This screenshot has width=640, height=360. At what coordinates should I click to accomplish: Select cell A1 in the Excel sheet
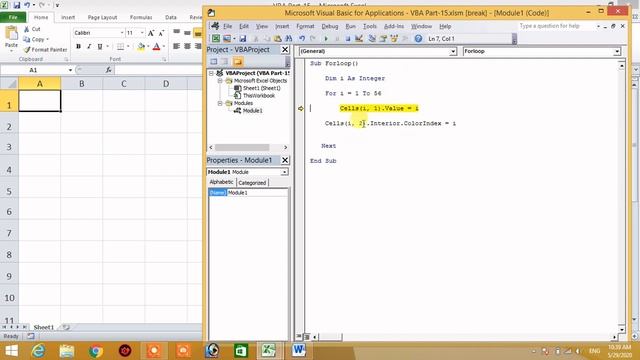point(40,100)
